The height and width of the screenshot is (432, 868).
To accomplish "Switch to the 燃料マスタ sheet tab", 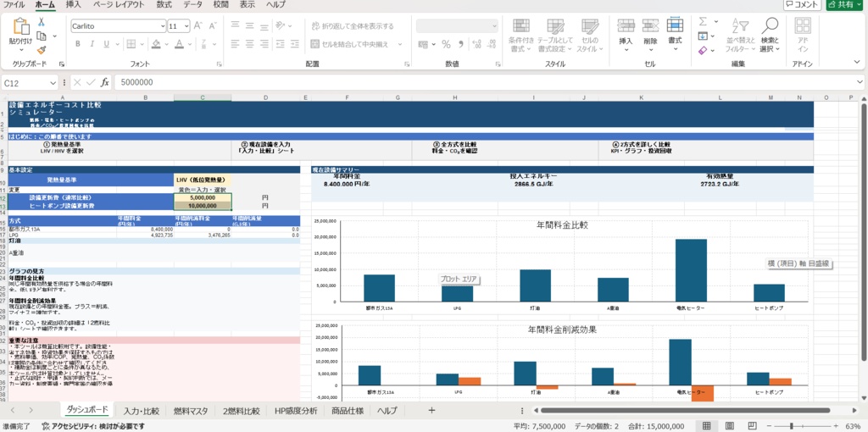I will pyautogui.click(x=191, y=411).
